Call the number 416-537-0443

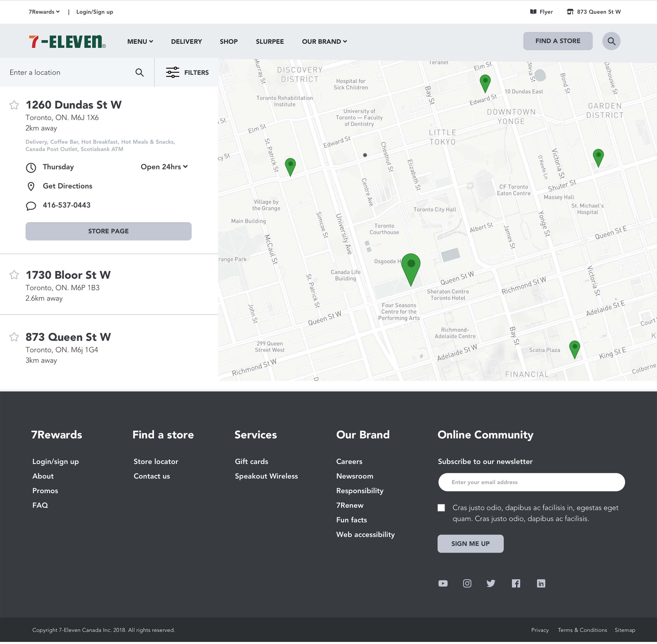(66, 205)
